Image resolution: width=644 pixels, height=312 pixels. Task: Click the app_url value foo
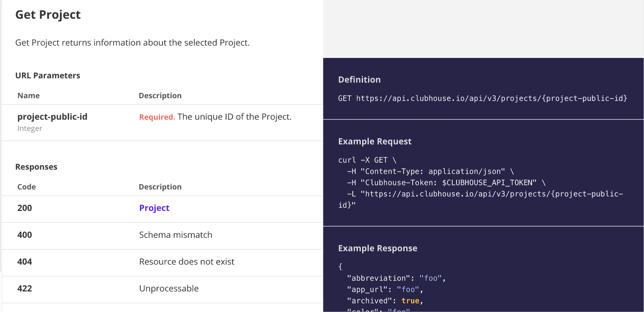(x=408, y=289)
